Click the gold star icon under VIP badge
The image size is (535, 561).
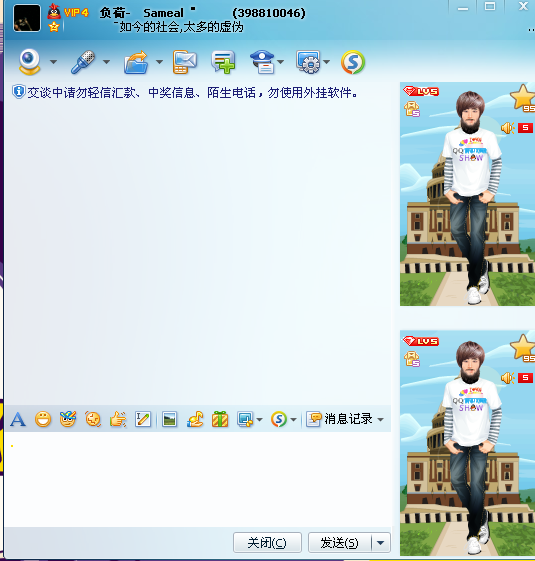[x=54, y=27]
